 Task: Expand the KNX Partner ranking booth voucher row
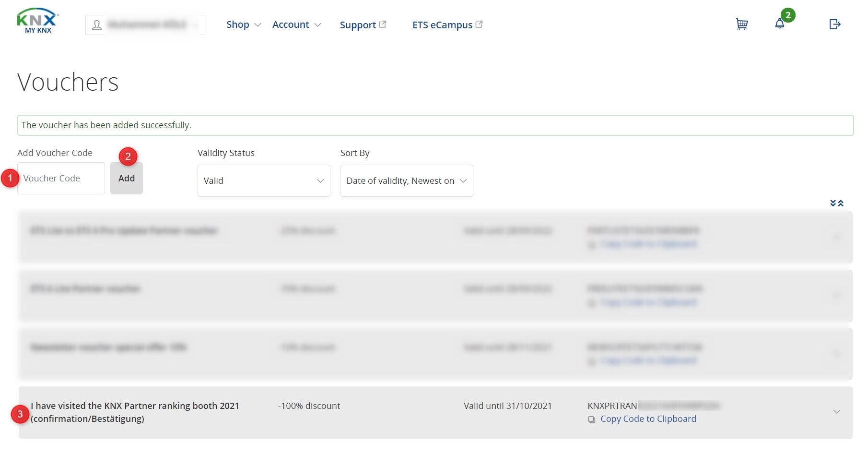click(837, 412)
